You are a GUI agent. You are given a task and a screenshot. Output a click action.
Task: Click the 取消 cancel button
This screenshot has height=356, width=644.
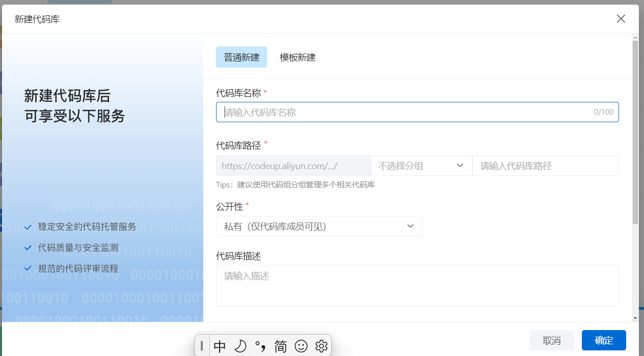click(x=551, y=340)
